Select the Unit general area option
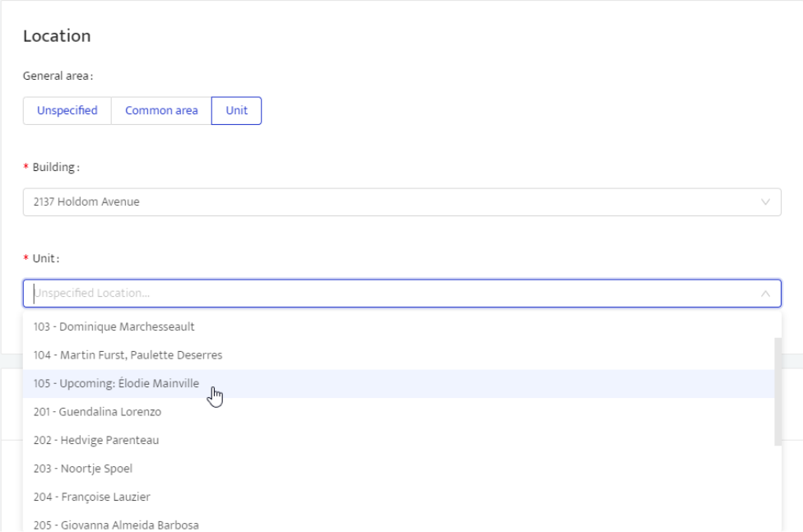Image resolution: width=803 pixels, height=532 pixels. pos(236,111)
